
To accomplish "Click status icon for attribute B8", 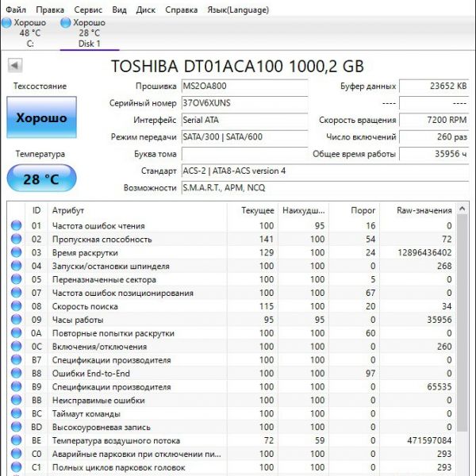I will tap(16, 373).
